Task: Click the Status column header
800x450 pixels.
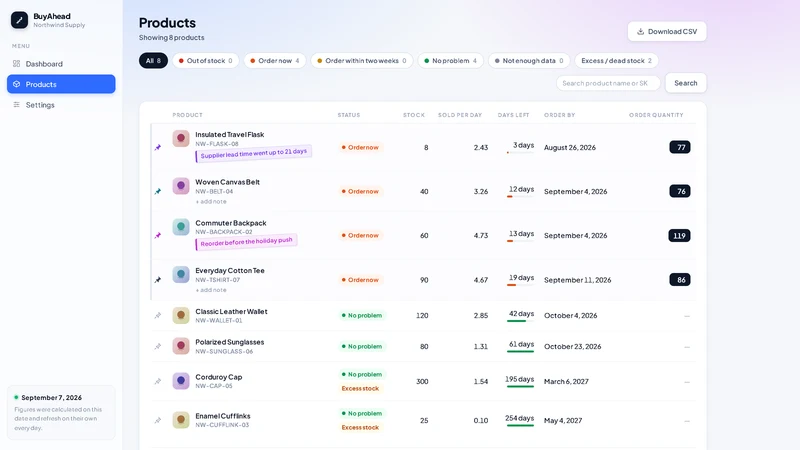Action: click(349, 115)
